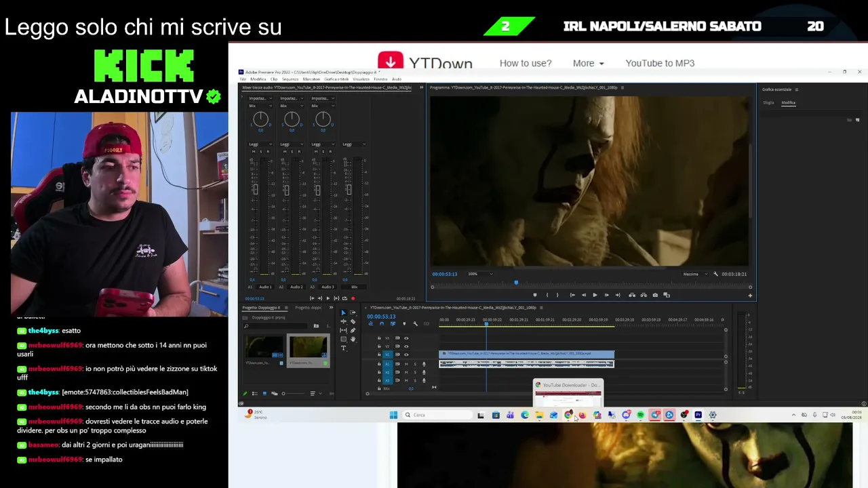Open Program monitor settings wrench
This screenshot has width=868, height=488.
tap(715, 274)
